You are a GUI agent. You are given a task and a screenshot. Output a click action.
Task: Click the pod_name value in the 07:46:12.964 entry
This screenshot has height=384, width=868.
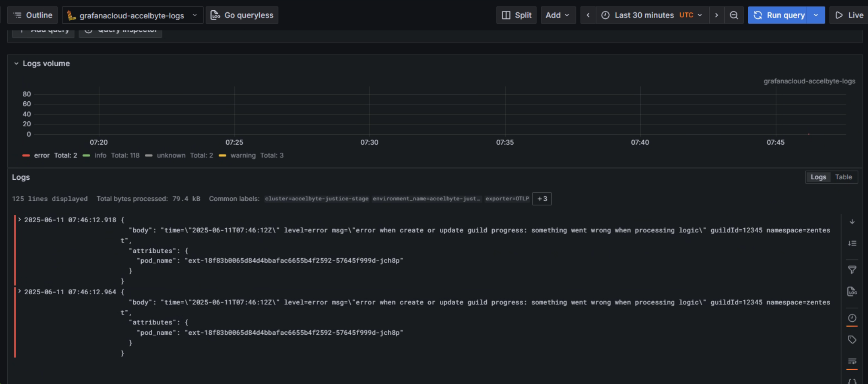click(x=294, y=333)
